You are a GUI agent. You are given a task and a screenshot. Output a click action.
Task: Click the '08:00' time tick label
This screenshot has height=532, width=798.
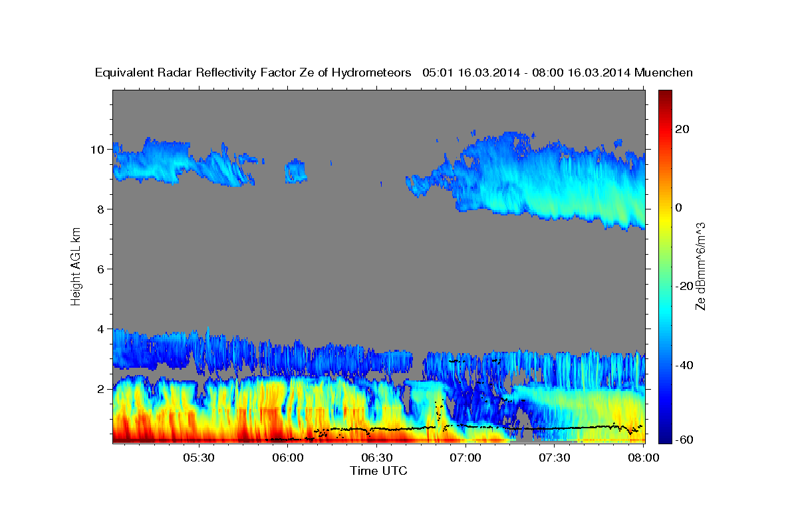pyautogui.click(x=643, y=458)
